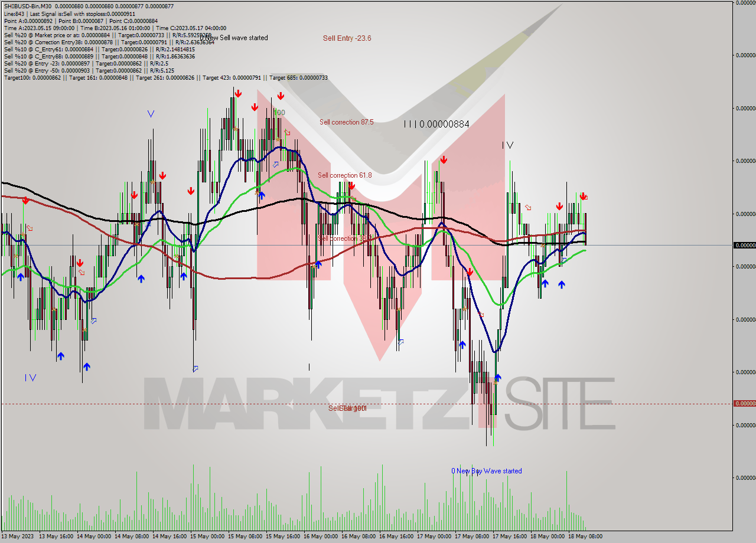Click the blue 'V' wave label
This screenshot has height=543, width=756.
[x=151, y=114]
